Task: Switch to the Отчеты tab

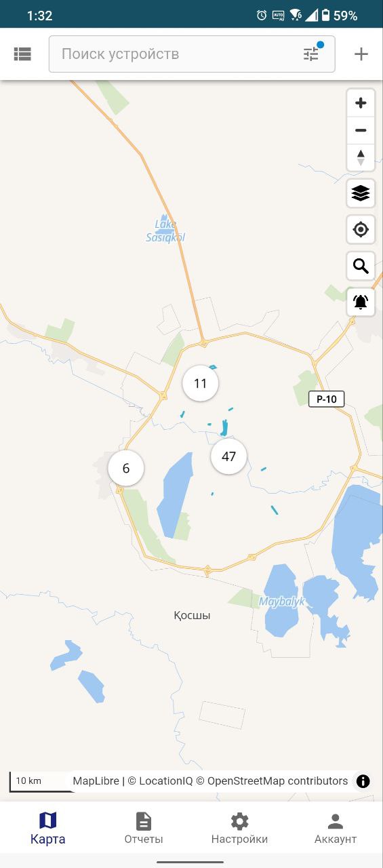Action: [x=144, y=828]
